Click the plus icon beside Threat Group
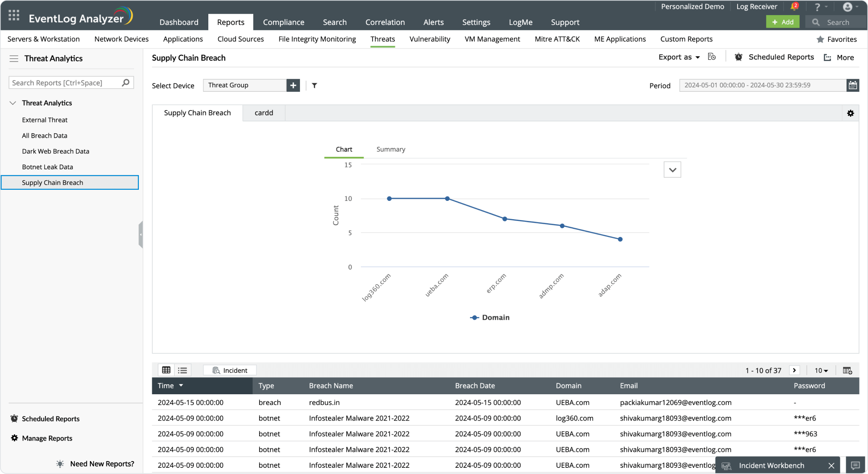Screen dimensions: 868x474 (x=293, y=86)
